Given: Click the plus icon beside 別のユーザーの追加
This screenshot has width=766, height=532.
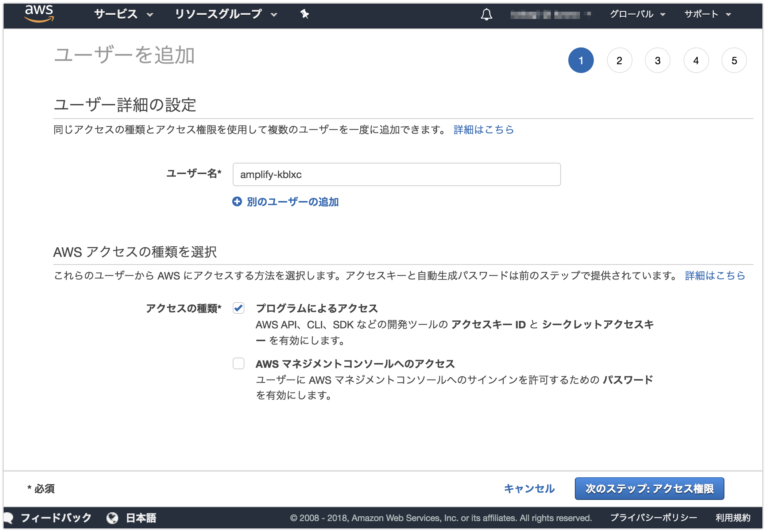Looking at the screenshot, I should pyautogui.click(x=237, y=201).
